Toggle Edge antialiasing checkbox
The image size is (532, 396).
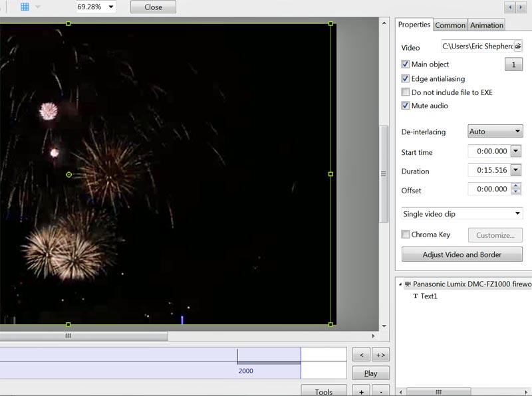pos(406,78)
